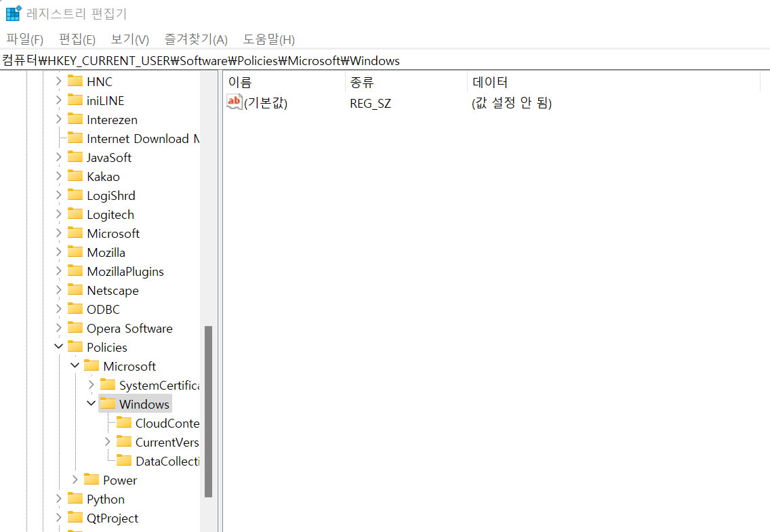Expand the ODBC key
Image resolution: width=770 pixels, height=532 pixels.
point(58,309)
